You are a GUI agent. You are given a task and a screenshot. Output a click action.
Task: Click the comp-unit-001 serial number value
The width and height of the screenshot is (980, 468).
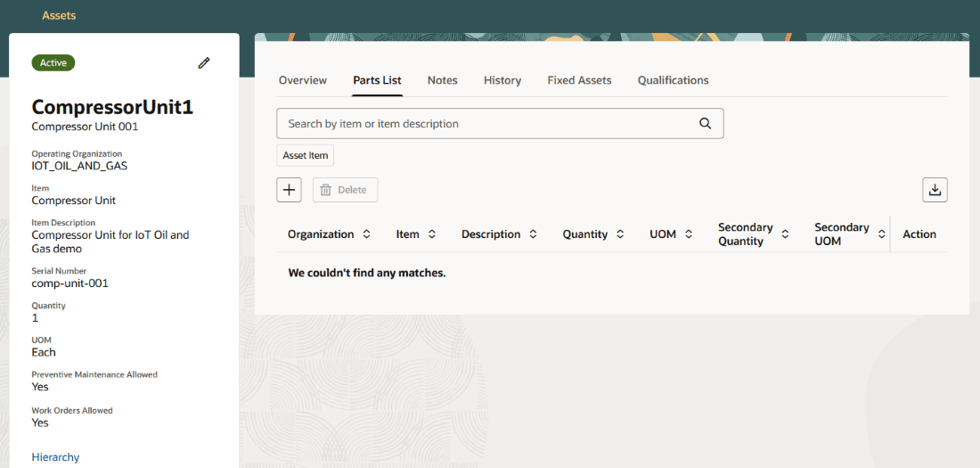70,283
